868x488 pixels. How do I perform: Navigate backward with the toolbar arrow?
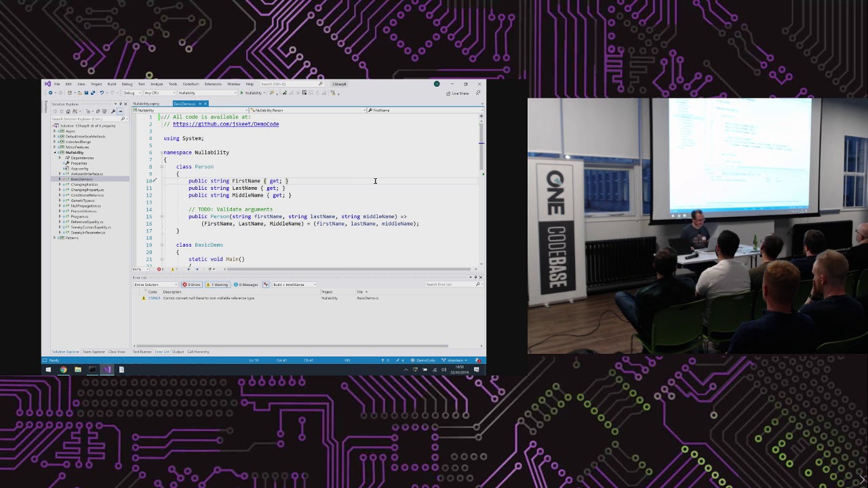pyautogui.click(x=50, y=93)
